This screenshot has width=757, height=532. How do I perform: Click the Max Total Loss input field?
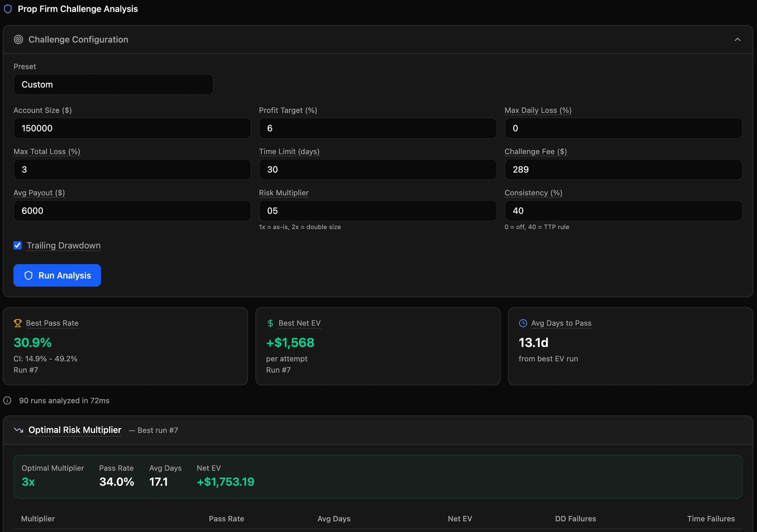(x=132, y=169)
